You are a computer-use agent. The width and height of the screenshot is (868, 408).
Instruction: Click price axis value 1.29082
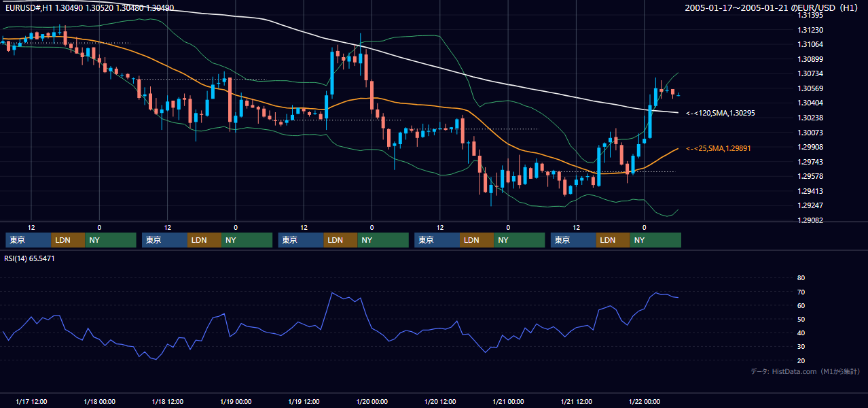810,220
